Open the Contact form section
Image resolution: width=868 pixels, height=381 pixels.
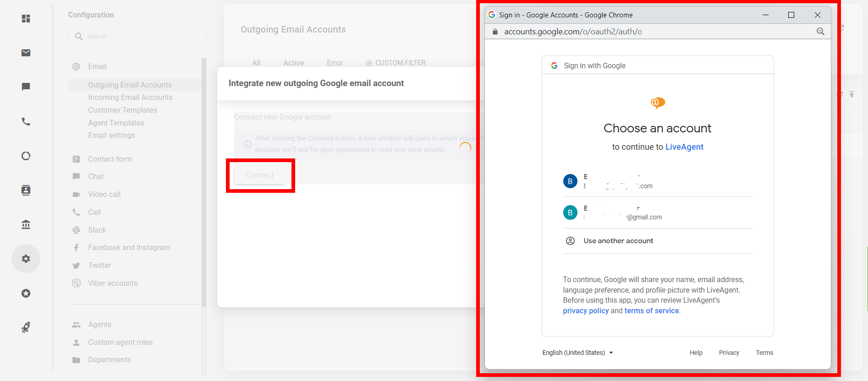110,159
